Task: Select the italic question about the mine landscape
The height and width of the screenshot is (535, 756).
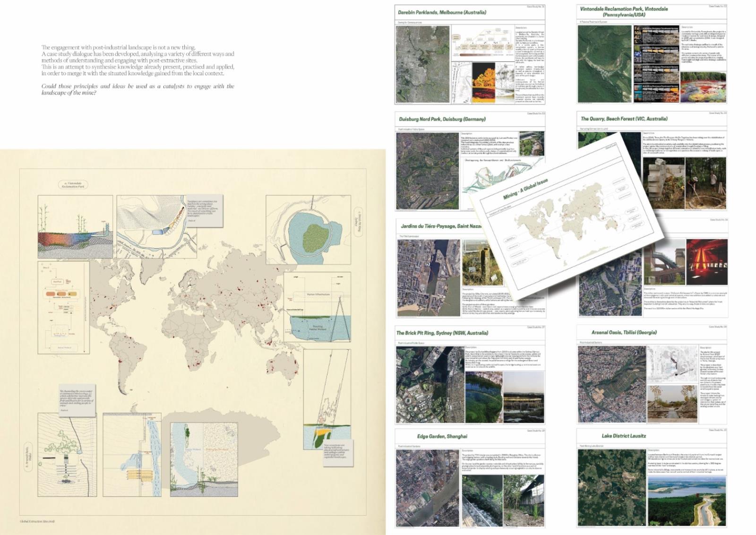Action: [137, 89]
